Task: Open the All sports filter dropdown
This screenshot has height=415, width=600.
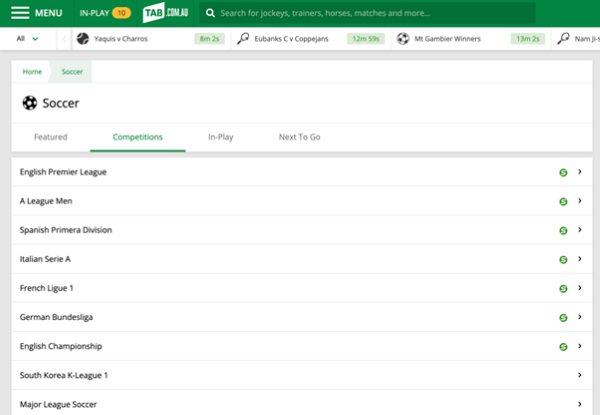Action: pos(28,39)
